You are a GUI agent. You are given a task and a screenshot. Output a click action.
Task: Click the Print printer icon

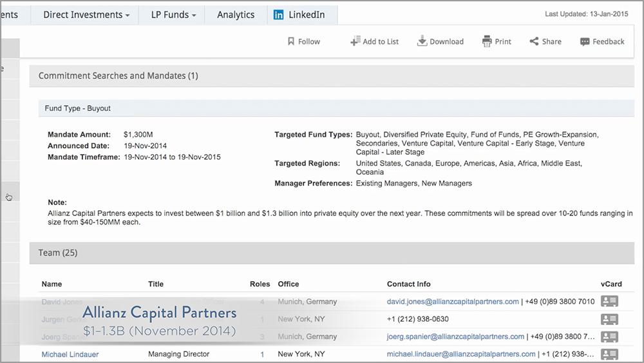pos(487,41)
